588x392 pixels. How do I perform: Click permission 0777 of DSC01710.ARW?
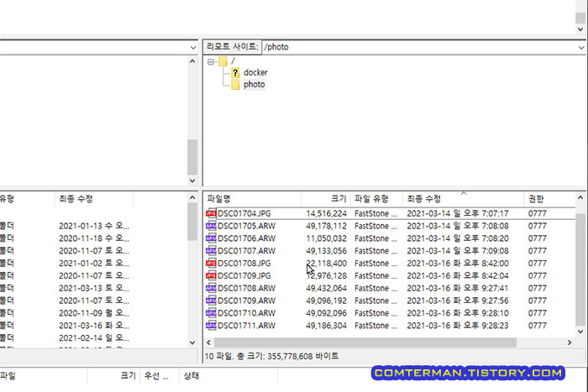[x=537, y=313]
